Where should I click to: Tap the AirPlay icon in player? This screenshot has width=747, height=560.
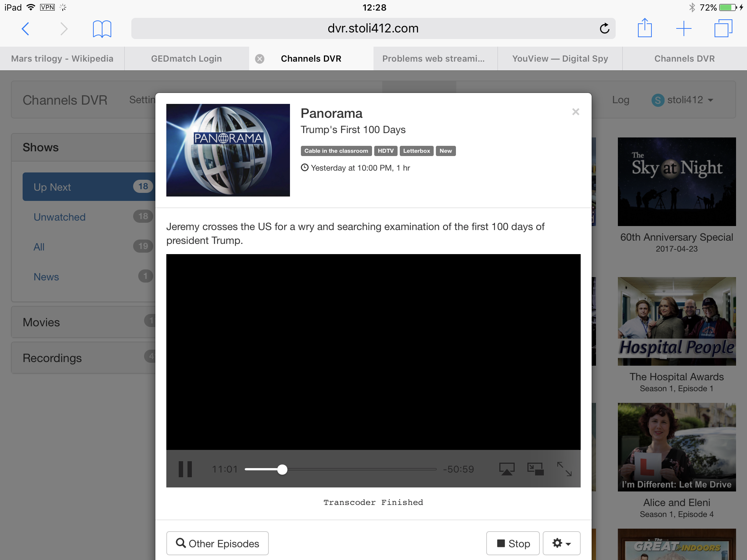[x=507, y=469]
